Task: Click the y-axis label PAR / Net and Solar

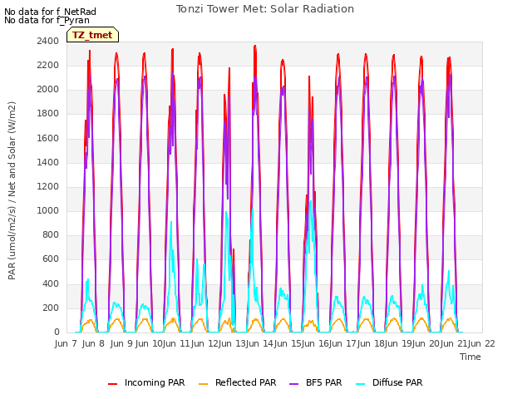Action: pos(12,190)
